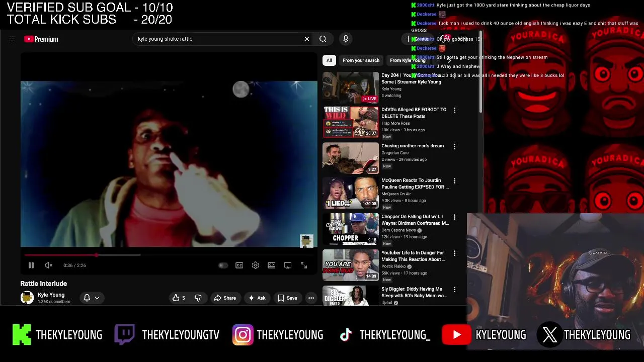The height and width of the screenshot is (362, 644).
Task: Dislike the Rattle Interlude video
Action: (198, 298)
